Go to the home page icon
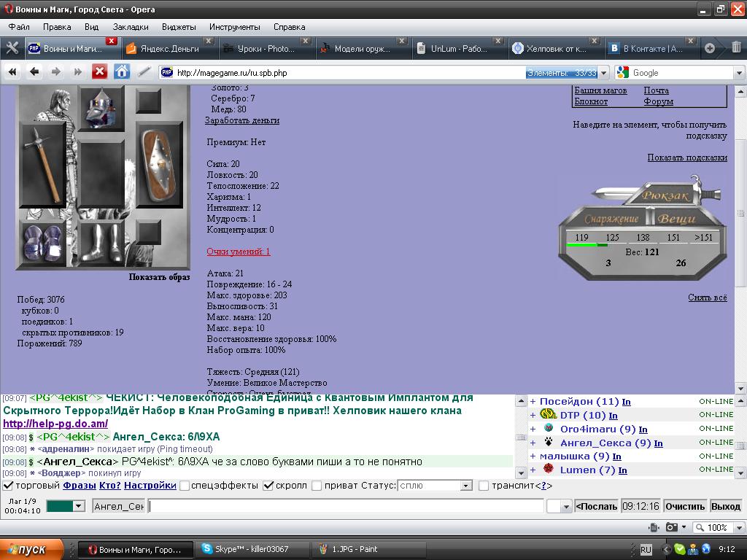 tap(122, 72)
